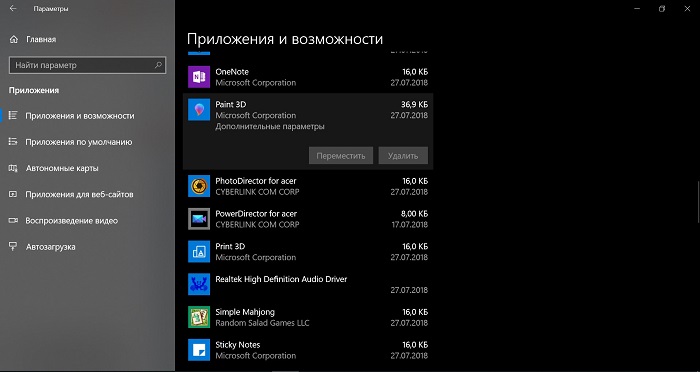
Task: Select the OneNote entry name
Action: coord(232,71)
